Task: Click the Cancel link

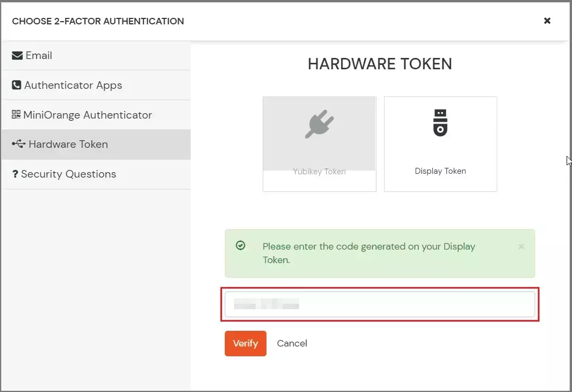Action: [x=292, y=343]
